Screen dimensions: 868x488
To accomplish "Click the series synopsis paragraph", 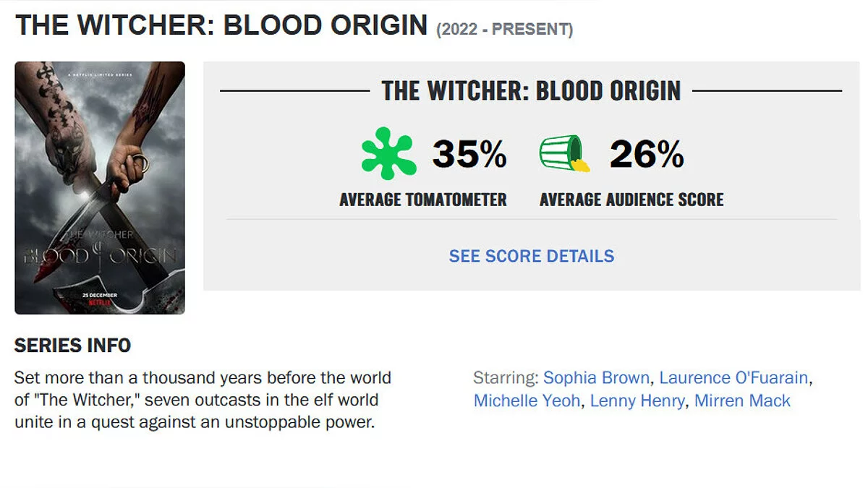I will [x=203, y=400].
